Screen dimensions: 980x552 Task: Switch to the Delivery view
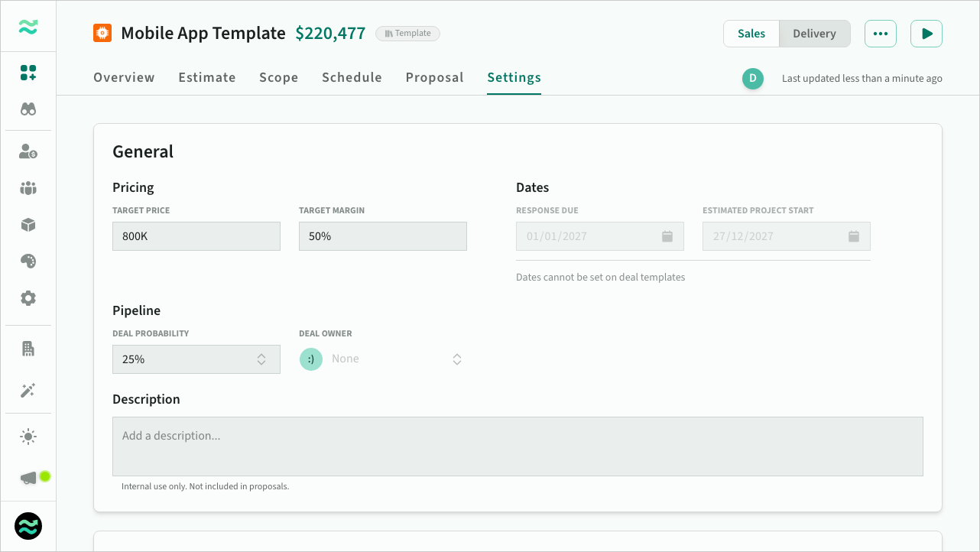point(814,34)
